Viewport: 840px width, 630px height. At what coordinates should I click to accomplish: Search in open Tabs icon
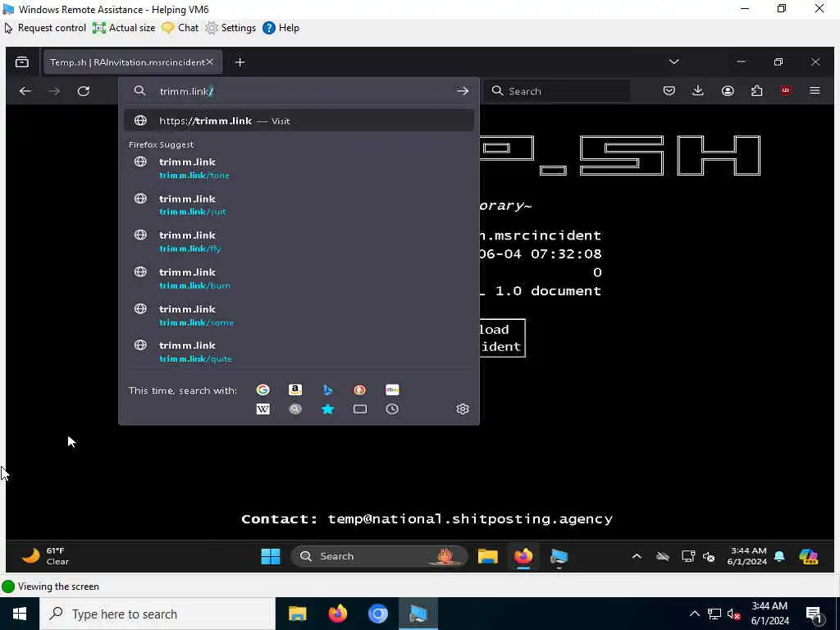pos(360,409)
